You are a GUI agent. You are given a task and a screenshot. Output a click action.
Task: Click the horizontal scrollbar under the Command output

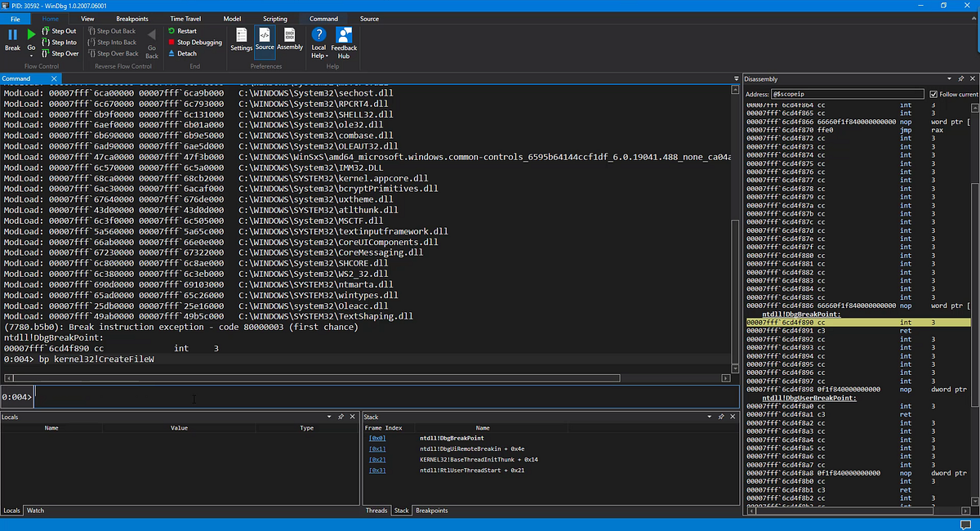tap(327, 377)
